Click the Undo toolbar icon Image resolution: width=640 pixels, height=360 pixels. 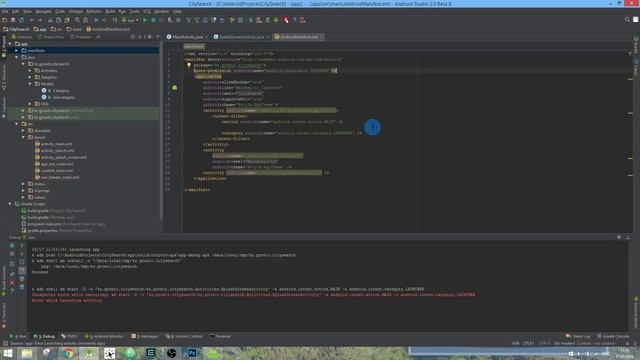coord(32,20)
